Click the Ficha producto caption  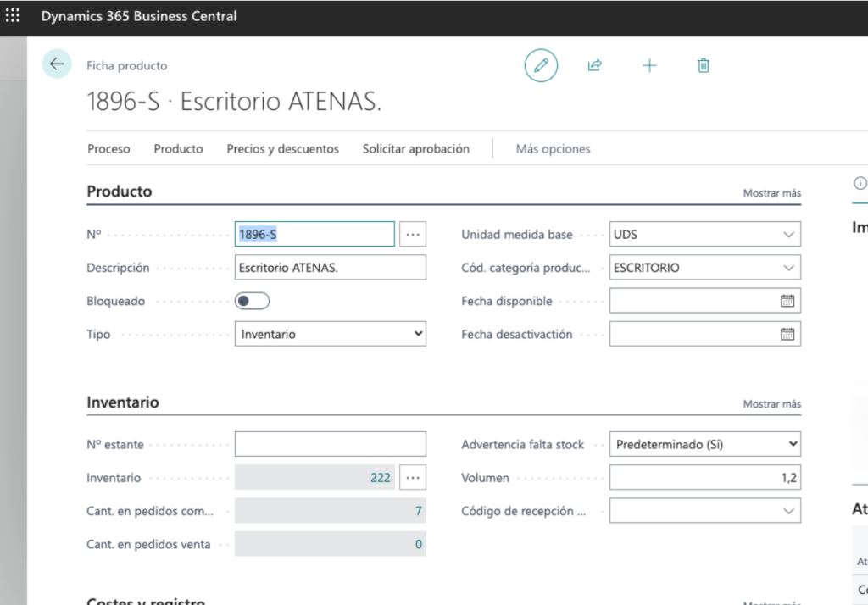[127, 65]
